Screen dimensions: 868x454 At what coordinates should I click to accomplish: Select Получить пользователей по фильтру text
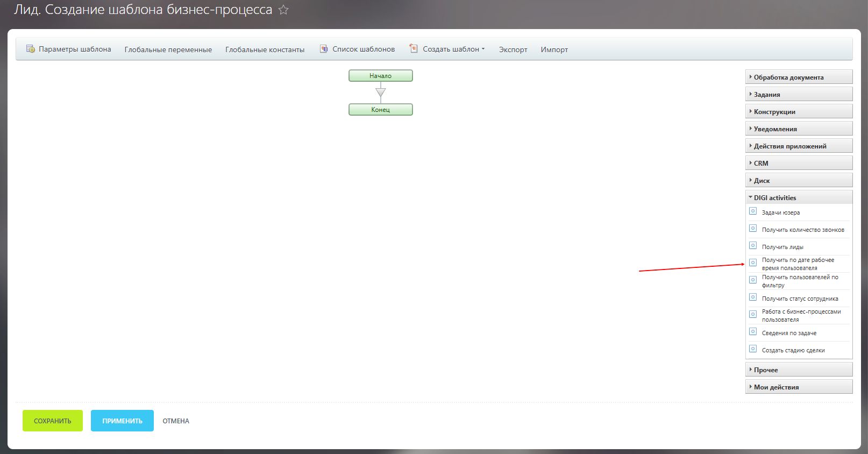point(800,281)
